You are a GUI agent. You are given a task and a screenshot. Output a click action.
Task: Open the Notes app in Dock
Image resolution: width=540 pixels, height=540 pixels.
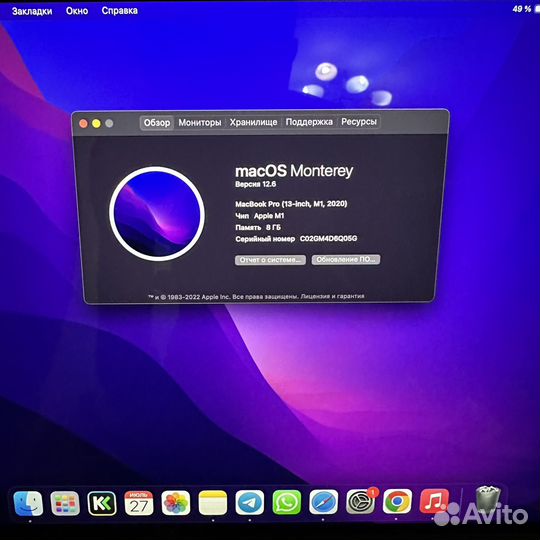point(213,503)
